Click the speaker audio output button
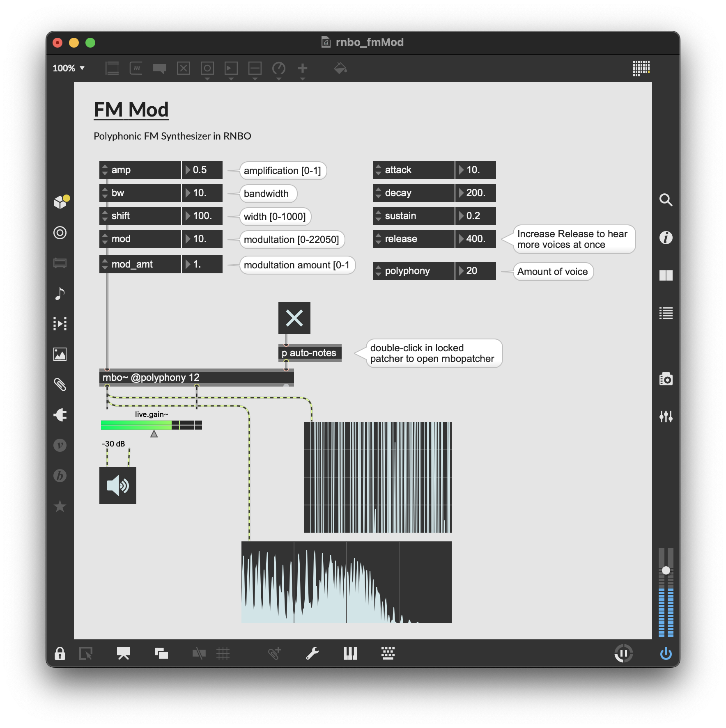726x728 pixels. (117, 485)
